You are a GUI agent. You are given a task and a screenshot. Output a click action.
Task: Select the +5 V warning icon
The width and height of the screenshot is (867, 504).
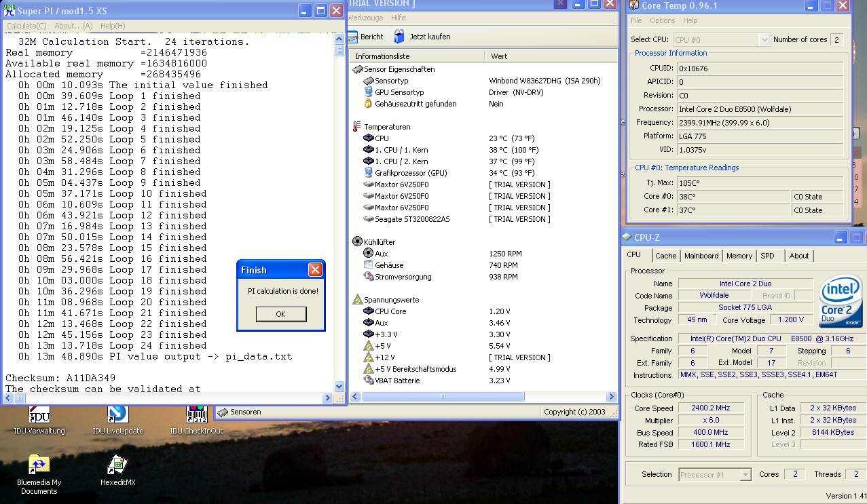click(369, 346)
